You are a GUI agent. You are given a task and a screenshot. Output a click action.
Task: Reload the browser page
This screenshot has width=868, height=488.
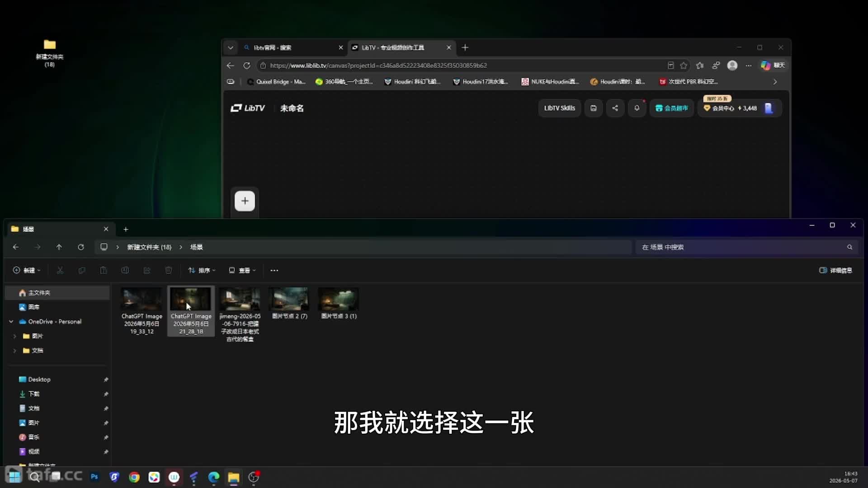(246, 66)
